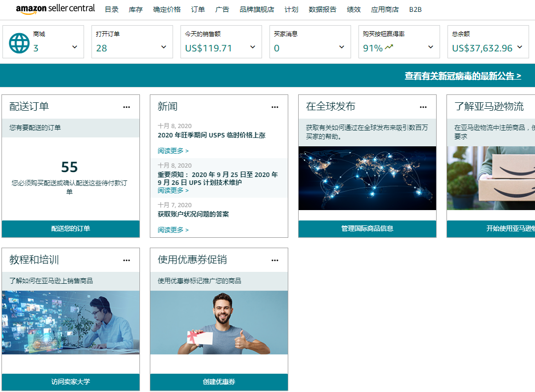Viewport: 535px width, 392px height.
Task: Open news headline 获取账户状况问题的答案
Action: (193, 214)
